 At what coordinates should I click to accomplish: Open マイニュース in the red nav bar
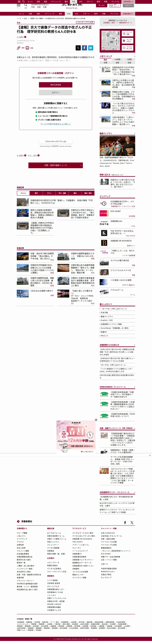[49, 14]
